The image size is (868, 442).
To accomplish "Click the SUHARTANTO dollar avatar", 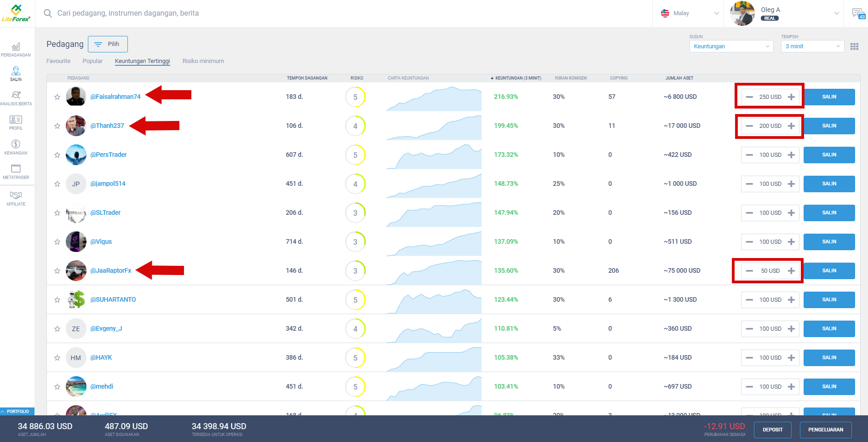I will point(76,300).
